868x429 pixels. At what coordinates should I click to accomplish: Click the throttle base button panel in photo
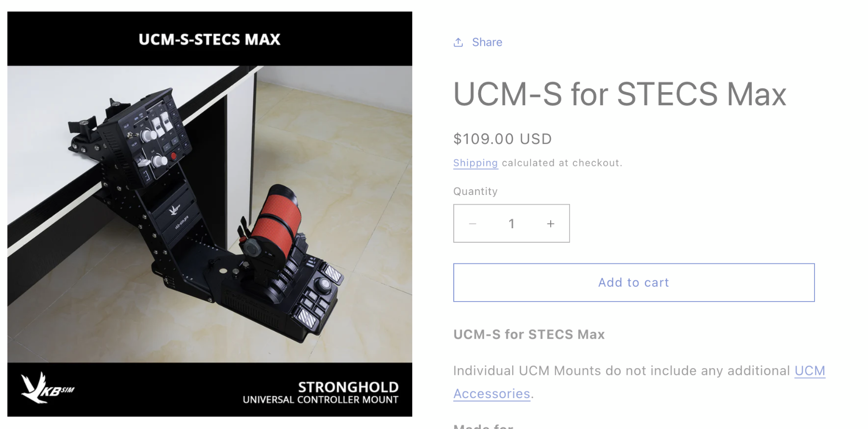click(316, 290)
